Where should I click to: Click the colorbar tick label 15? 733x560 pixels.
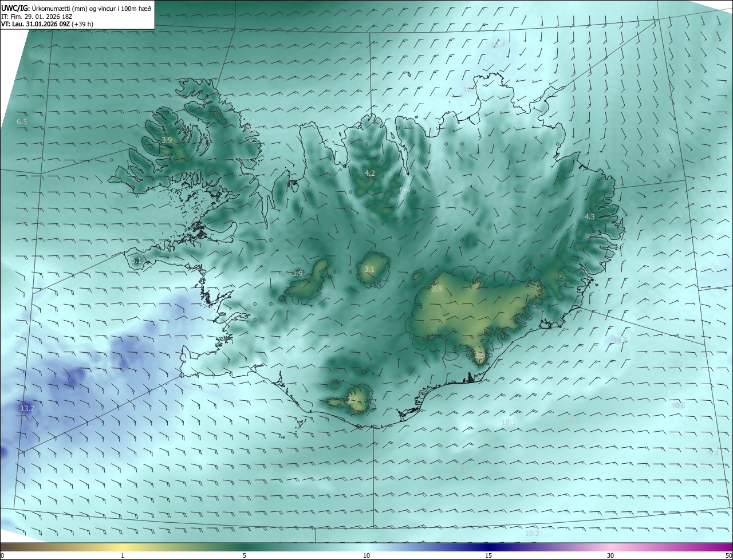click(488, 555)
